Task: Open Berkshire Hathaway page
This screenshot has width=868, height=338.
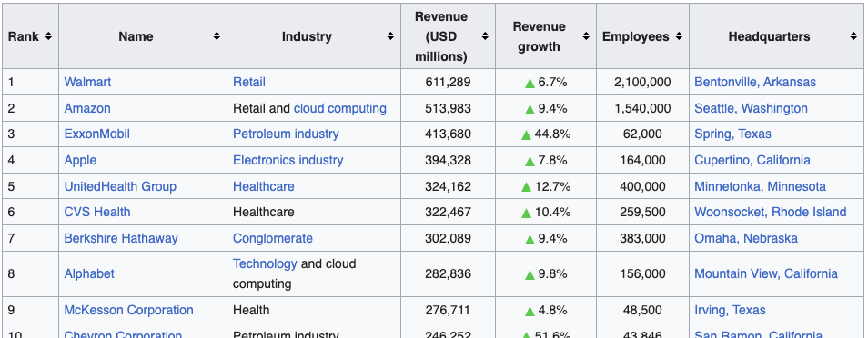Action: click(x=121, y=238)
